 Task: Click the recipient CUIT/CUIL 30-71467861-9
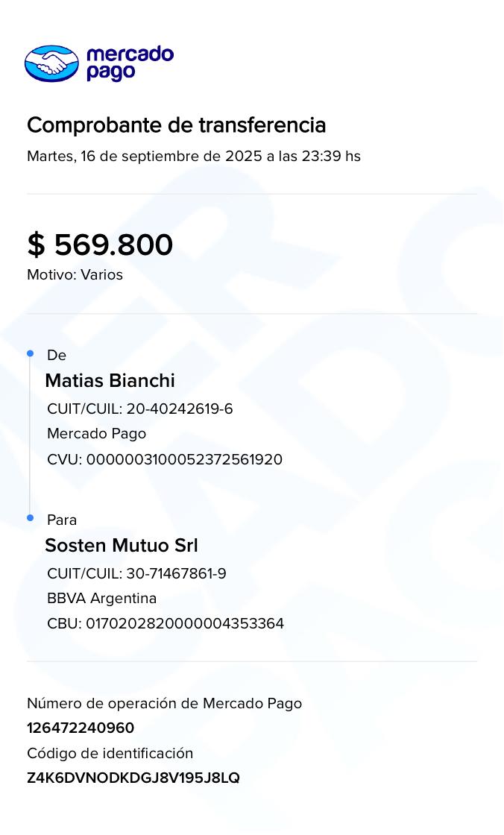click(x=136, y=574)
